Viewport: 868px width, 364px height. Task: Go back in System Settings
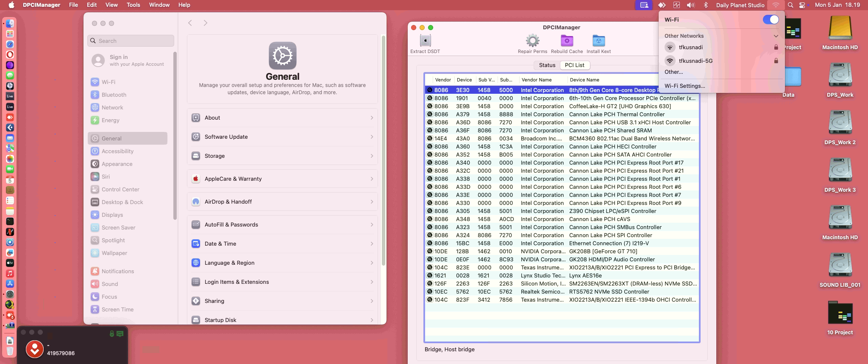190,23
